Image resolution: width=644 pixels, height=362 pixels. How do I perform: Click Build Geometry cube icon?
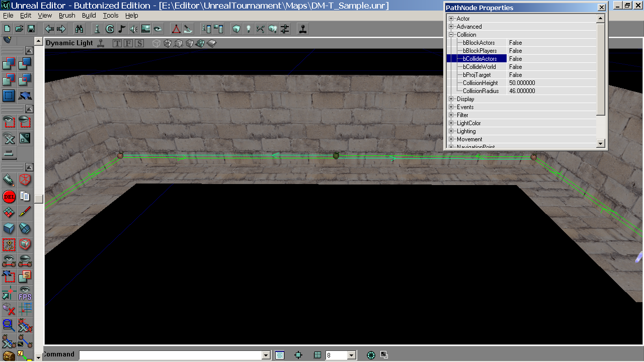236,29
